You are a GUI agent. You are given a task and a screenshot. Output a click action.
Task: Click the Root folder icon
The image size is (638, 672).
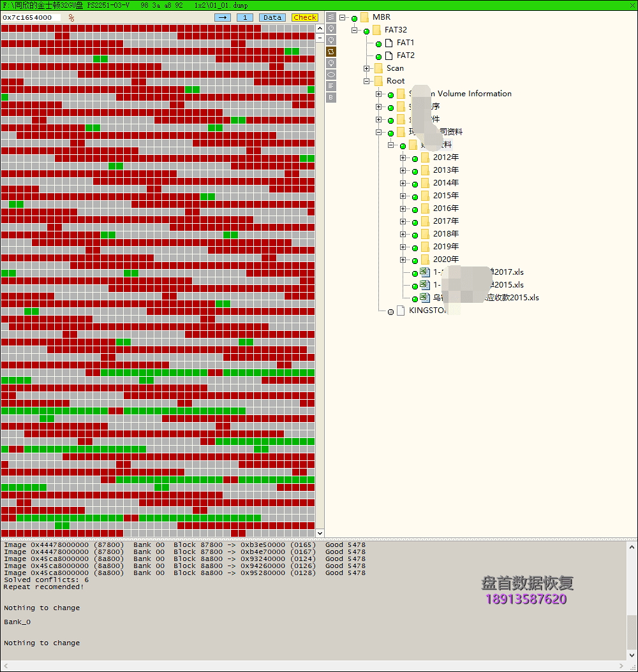378,81
